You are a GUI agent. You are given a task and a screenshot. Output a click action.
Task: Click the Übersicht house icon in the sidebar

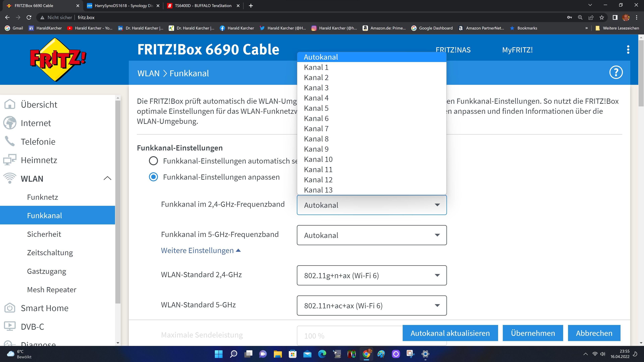coord(10,104)
